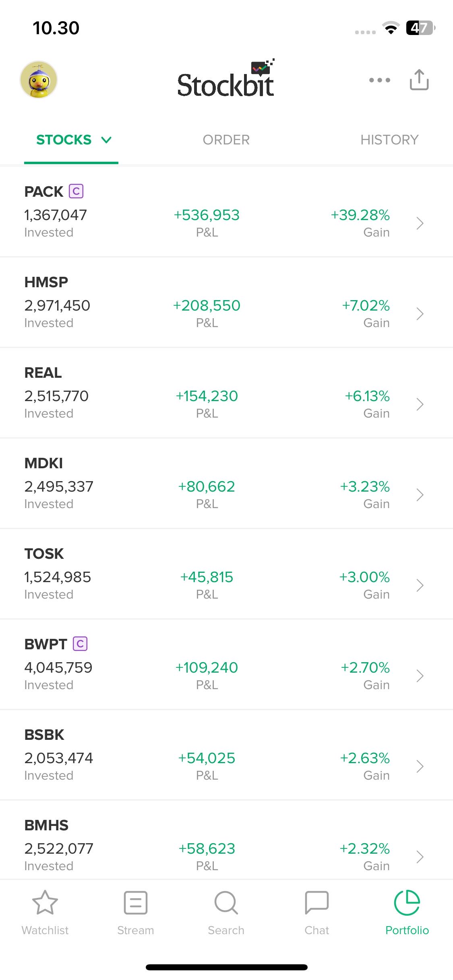
Task: Open the Chat bubble icon
Action: coord(317,903)
